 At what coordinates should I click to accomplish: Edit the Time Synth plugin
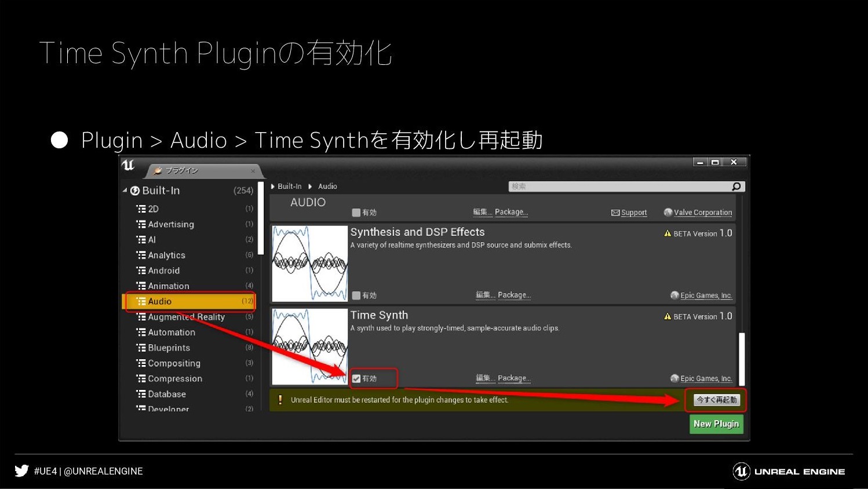pyautogui.click(x=484, y=378)
